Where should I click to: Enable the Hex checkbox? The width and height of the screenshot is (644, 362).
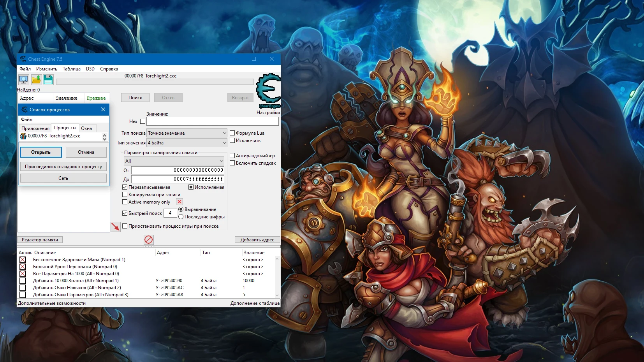point(143,121)
